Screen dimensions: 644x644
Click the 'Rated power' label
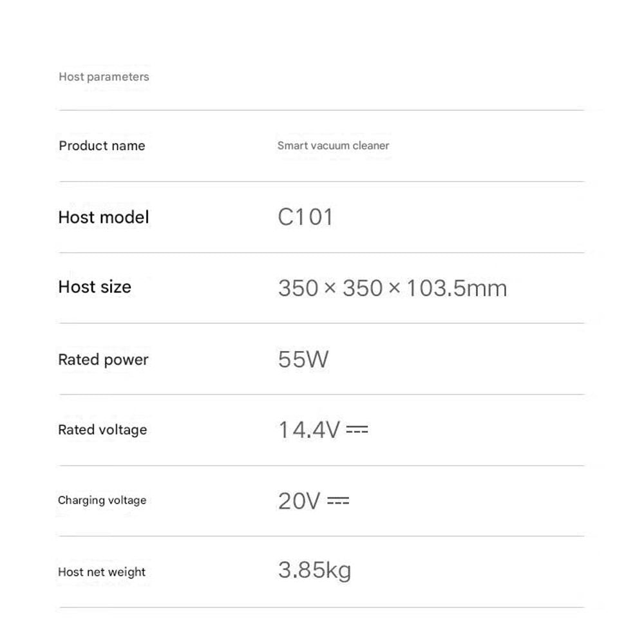(103, 359)
